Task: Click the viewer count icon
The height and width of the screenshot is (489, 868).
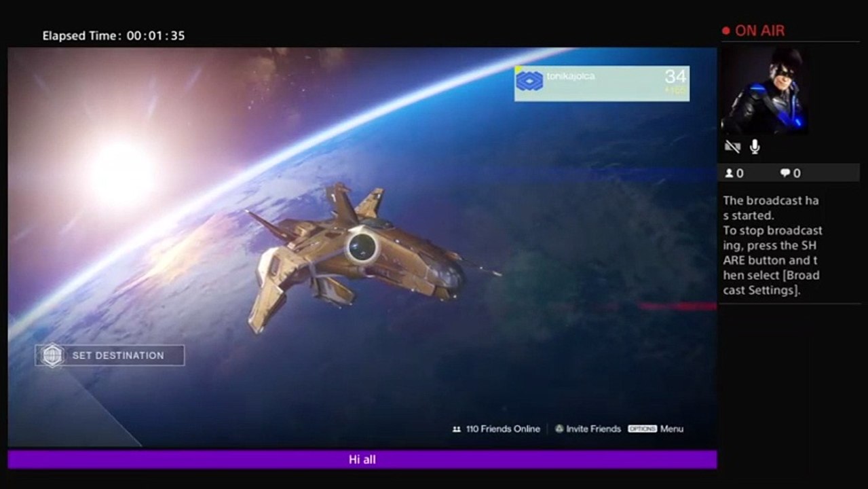Action: 729,173
